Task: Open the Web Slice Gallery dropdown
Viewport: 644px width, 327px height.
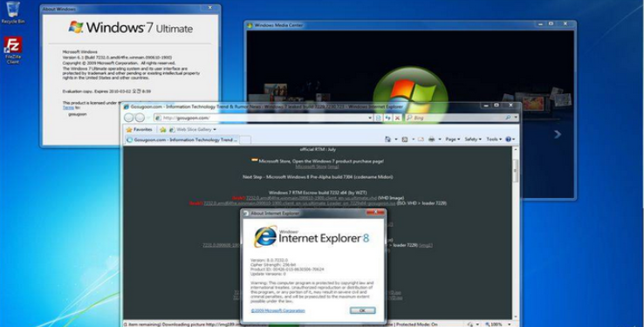Action: coord(193,129)
